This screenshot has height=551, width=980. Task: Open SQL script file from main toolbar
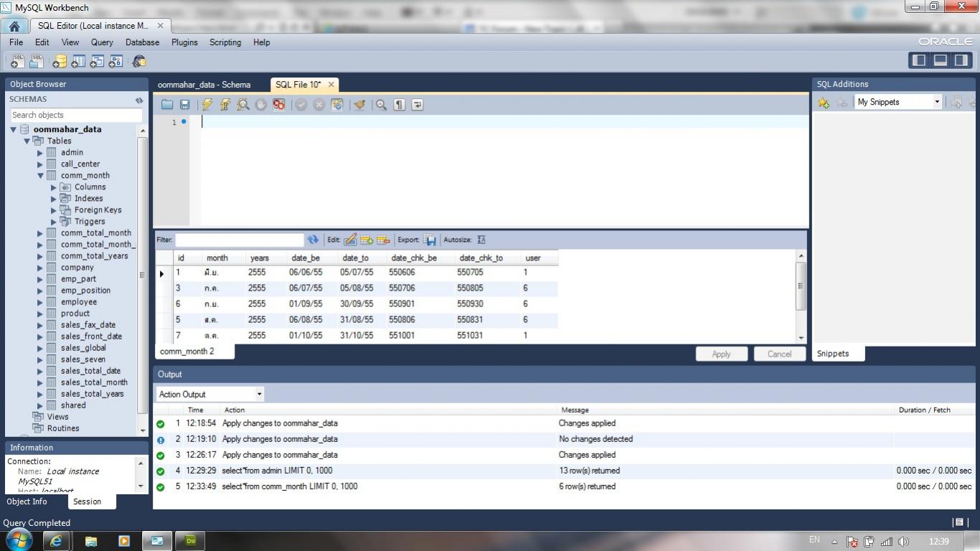(36, 62)
